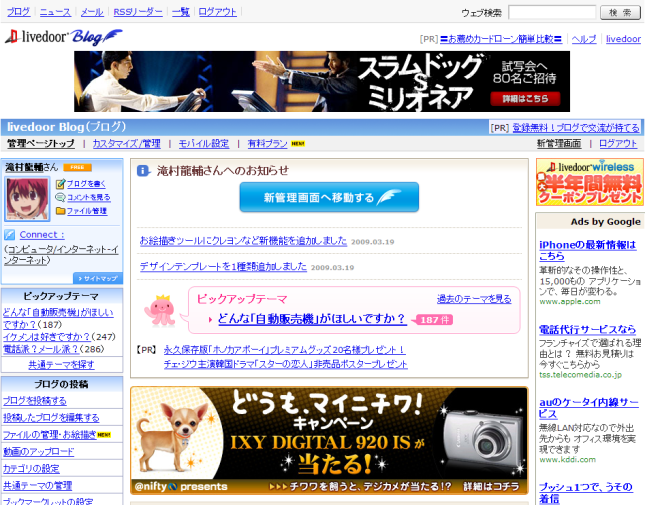Open 動画のアップロード link

click(x=39, y=452)
